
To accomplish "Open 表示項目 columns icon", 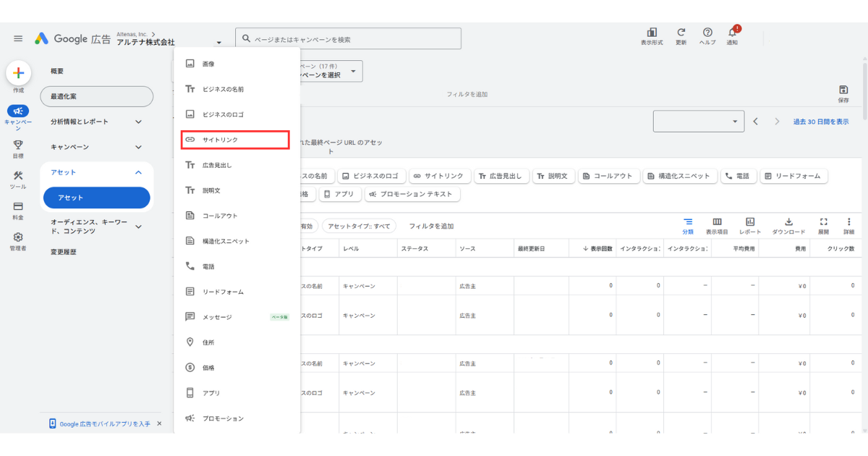I will point(717,221).
